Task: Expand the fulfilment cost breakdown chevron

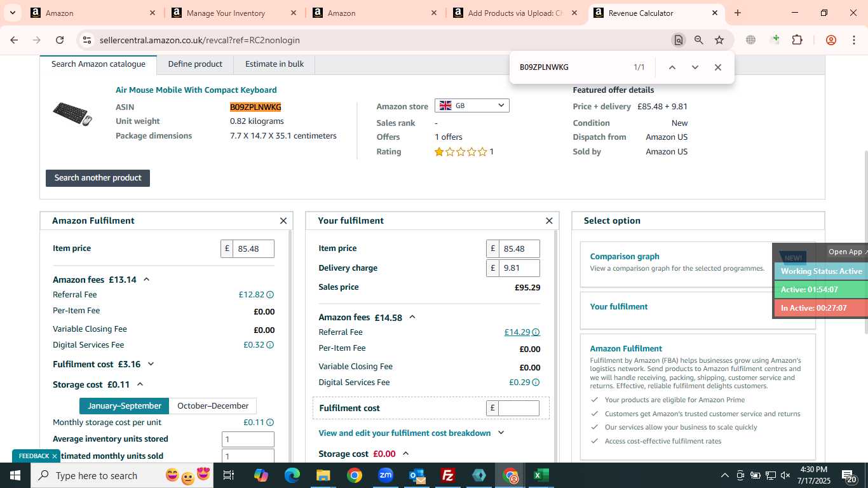Action: 501,433
